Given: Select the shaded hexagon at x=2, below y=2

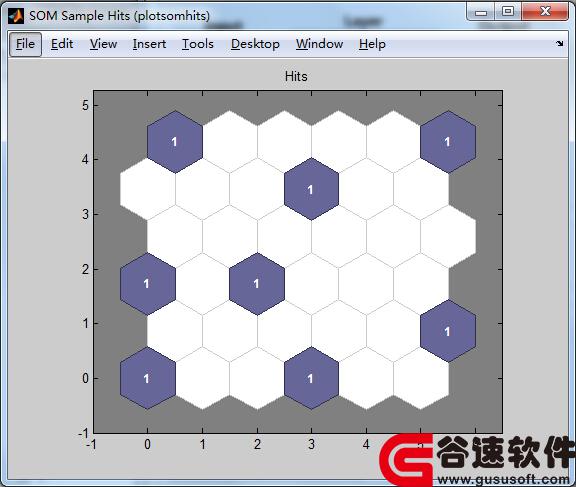Looking at the screenshot, I should tap(257, 284).
